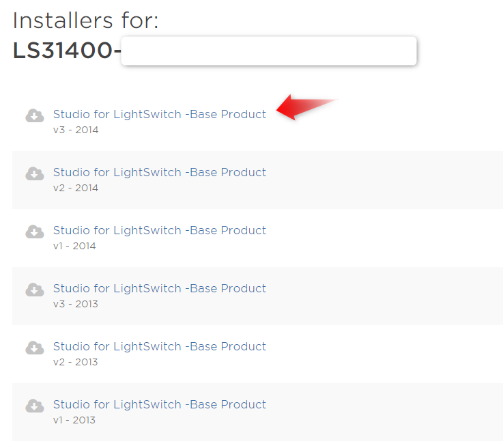Open the Studio for LightSwitch link above v1 - 2013
This screenshot has height=448, width=503.
(x=160, y=405)
